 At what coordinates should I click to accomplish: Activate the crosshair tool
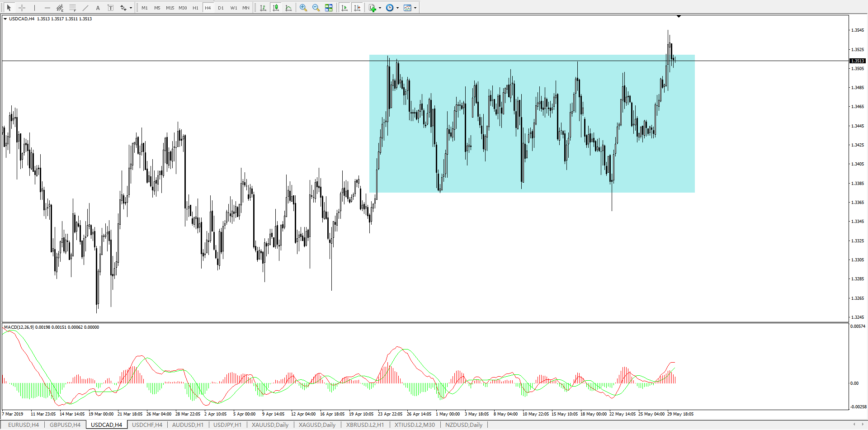point(22,8)
